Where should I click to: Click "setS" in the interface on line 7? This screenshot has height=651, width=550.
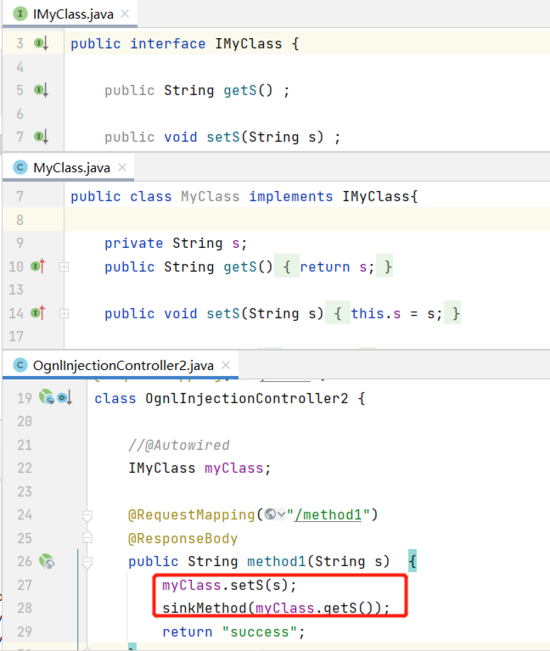click(x=223, y=137)
